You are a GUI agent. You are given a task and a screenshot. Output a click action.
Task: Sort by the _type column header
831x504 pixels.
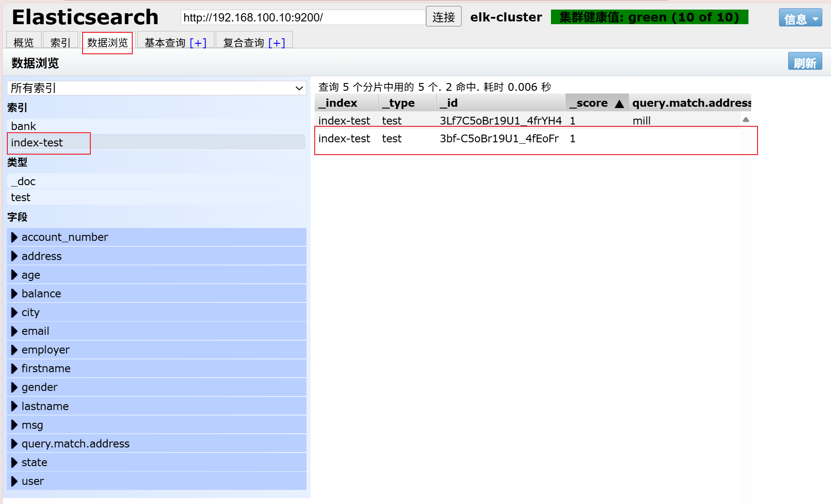(x=407, y=103)
